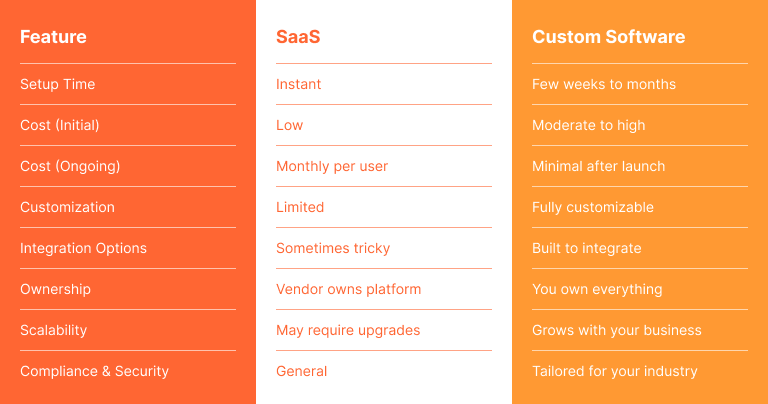
Task: Click the Ownership feature label
Action: click(55, 289)
